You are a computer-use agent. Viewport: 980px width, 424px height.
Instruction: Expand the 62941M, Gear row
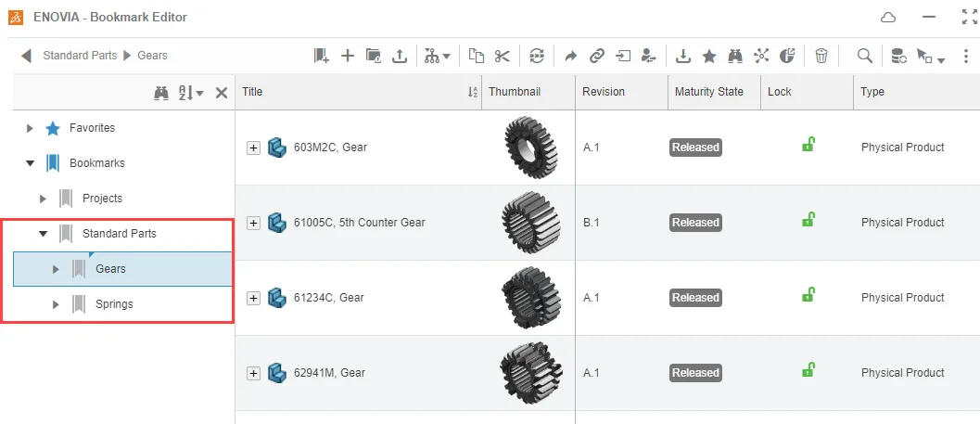(x=253, y=373)
